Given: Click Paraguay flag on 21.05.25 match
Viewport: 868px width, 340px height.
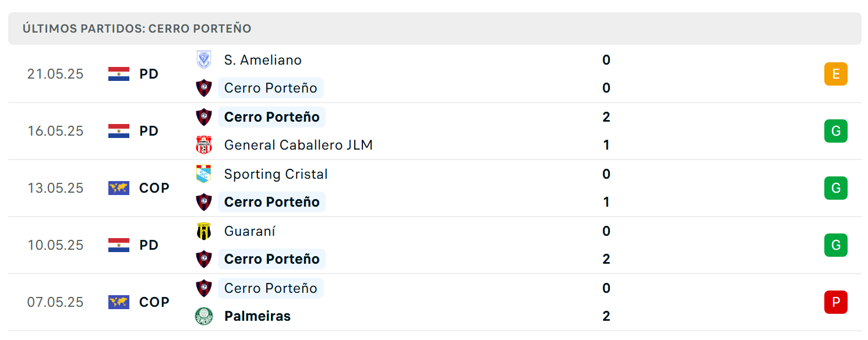Looking at the screenshot, I should click(119, 74).
